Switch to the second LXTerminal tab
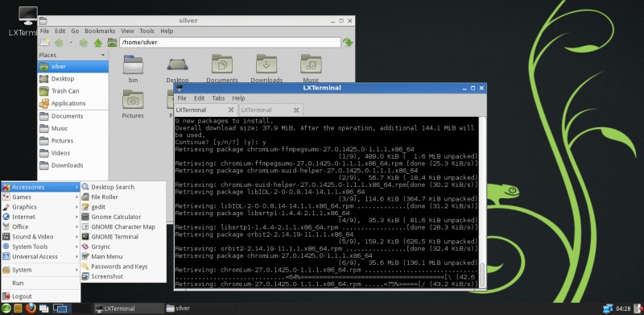The image size is (644, 315). [x=270, y=110]
